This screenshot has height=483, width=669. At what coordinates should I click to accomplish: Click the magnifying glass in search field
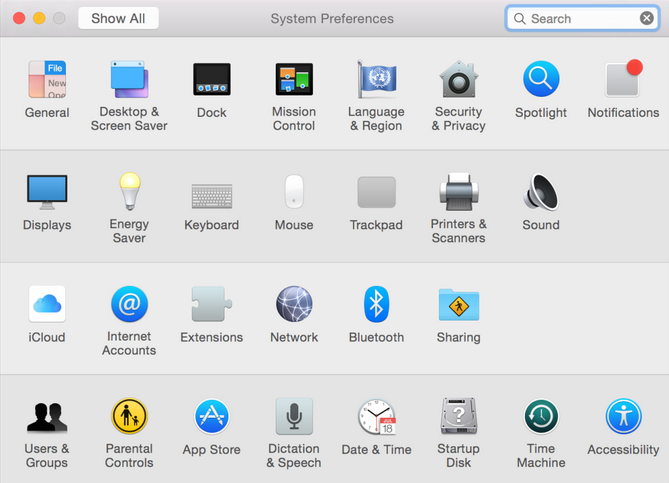click(519, 19)
